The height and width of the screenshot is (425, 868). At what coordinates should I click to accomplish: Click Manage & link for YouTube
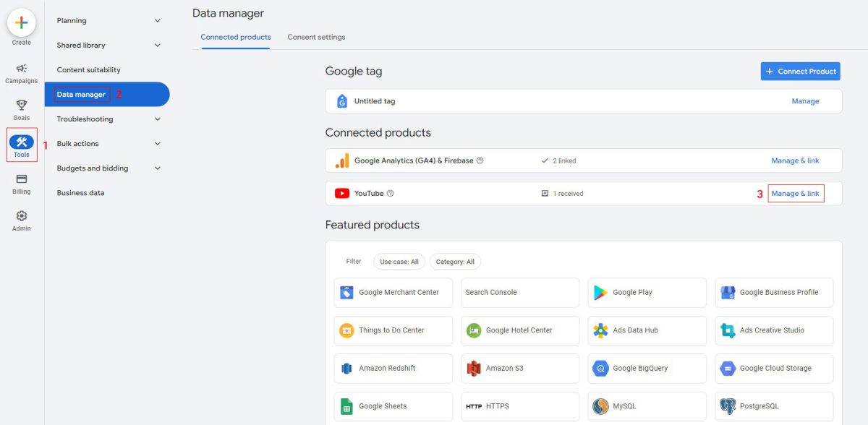coord(795,193)
